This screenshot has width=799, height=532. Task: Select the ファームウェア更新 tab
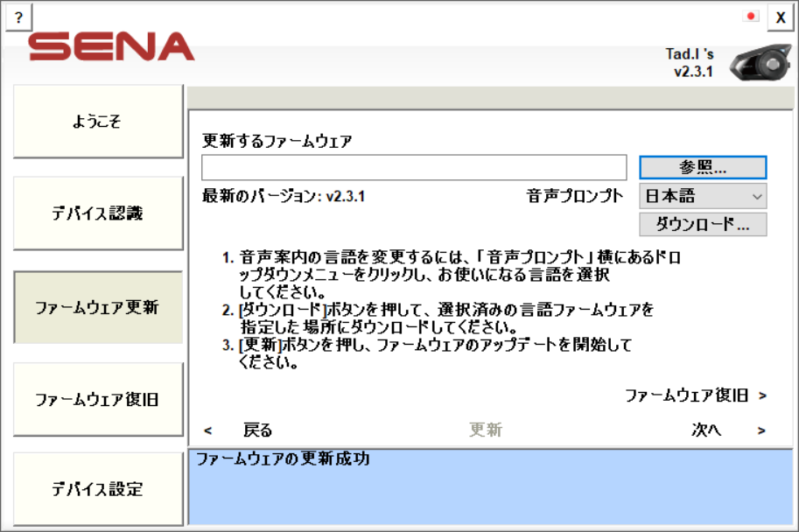pyautogui.click(x=98, y=307)
